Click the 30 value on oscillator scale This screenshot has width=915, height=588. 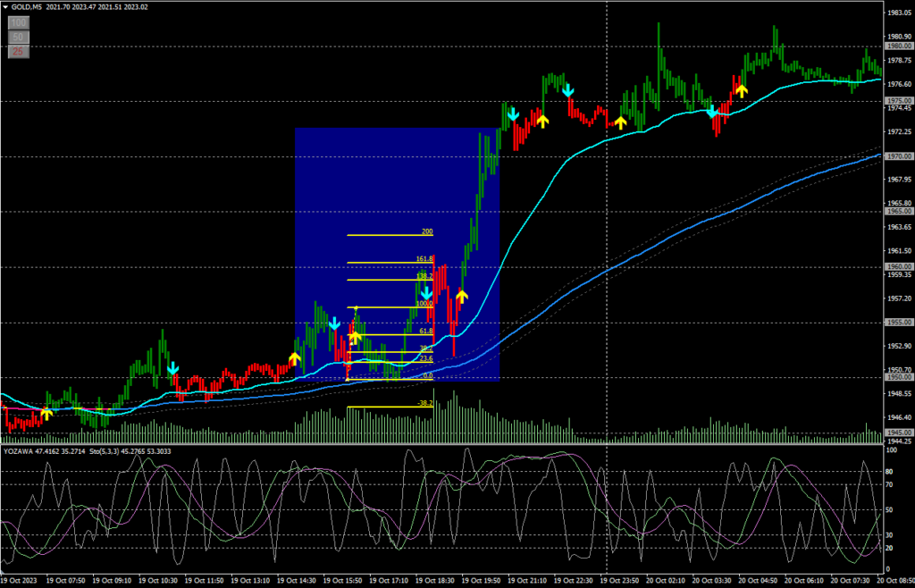(890, 535)
